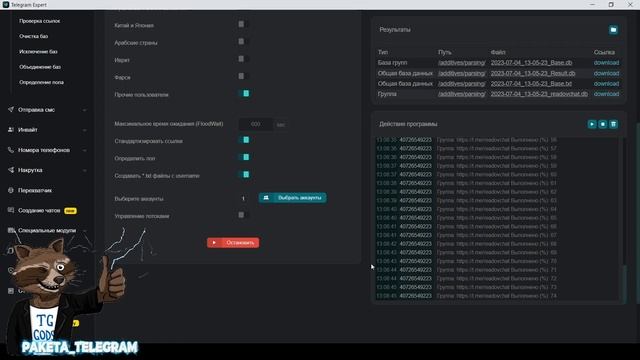Click the Telegram Expert app icon in title bar
Viewport: 640px width, 360px height.
point(6,4)
